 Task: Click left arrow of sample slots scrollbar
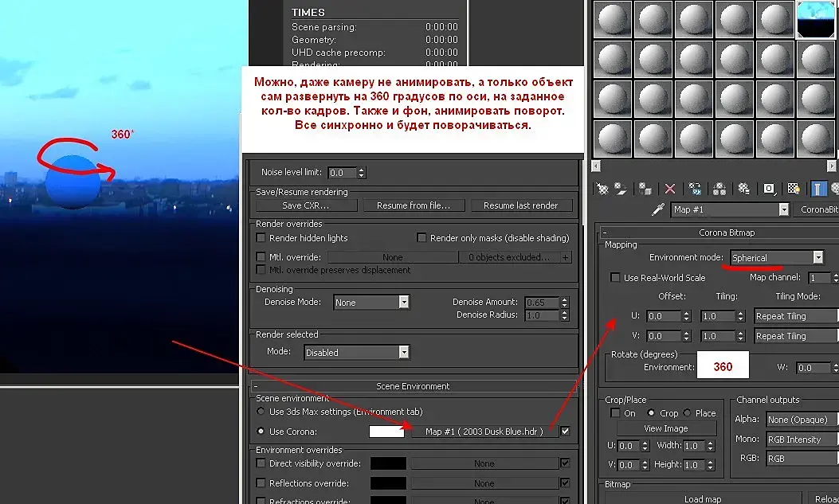click(597, 166)
